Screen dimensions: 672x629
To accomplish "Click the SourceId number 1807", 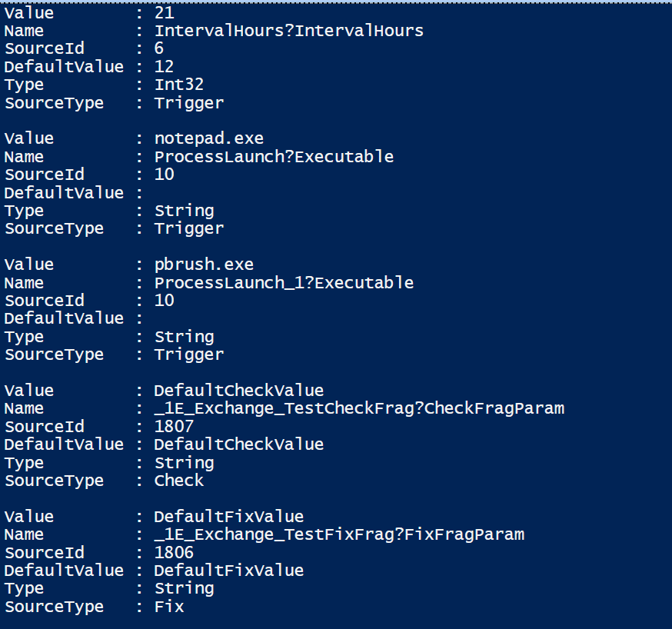I will click(x=174, y=426).
